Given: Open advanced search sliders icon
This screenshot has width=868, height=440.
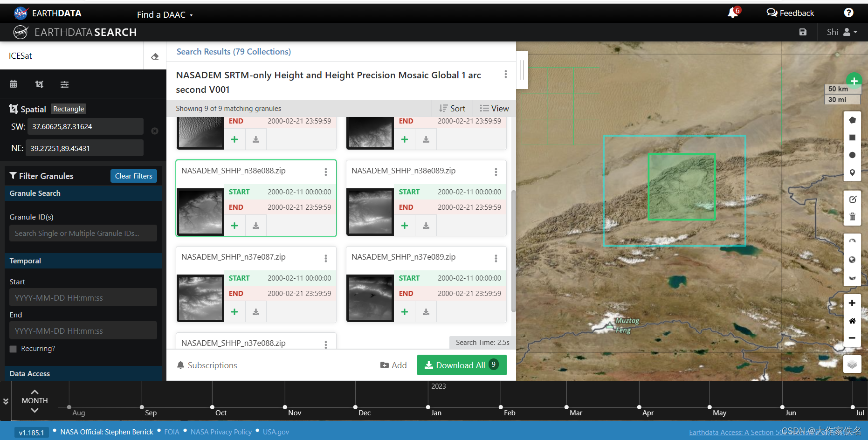Looking at the screenshot, I should (x=65, y=84).
